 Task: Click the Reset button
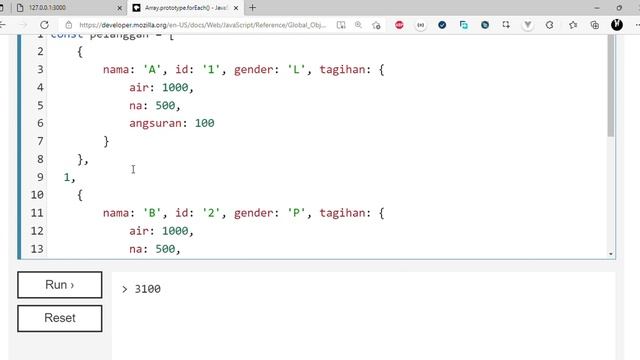(x=60, y=318)
